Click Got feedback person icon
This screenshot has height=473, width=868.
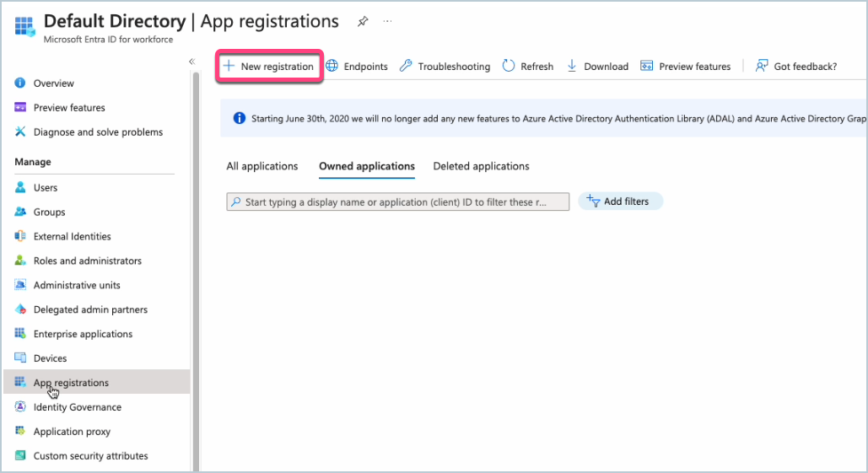coord(762,66)
